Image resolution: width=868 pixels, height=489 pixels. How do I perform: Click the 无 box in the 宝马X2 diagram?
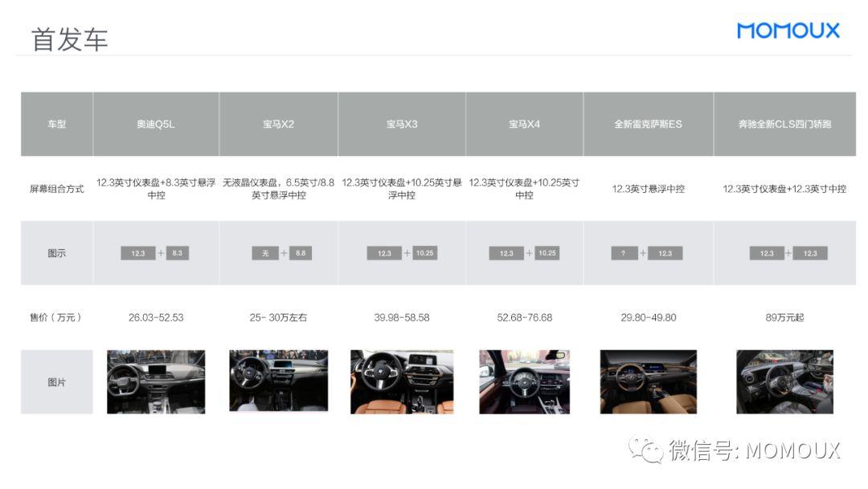click(x=265, y=253)
